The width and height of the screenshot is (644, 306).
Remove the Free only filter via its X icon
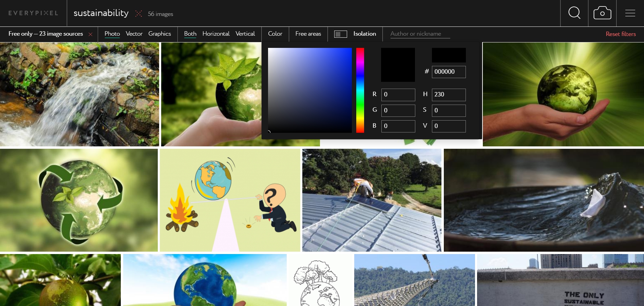(91, 34)
